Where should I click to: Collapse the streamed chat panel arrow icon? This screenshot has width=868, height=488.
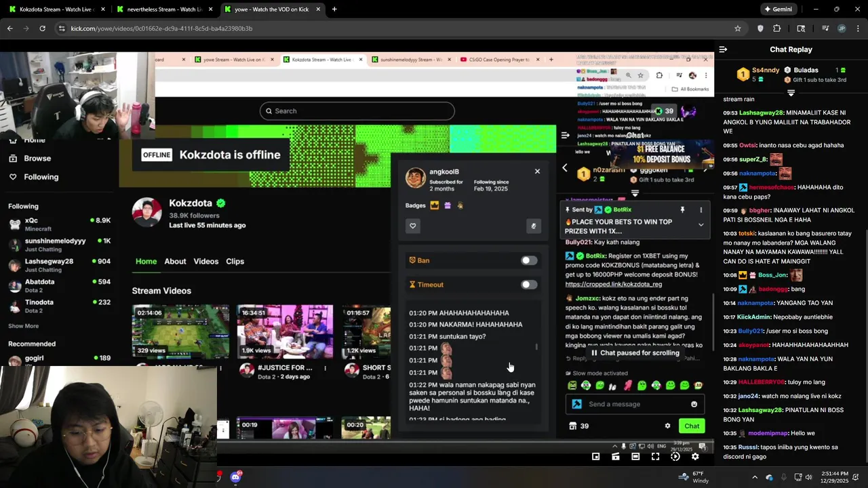coord(565,135)
